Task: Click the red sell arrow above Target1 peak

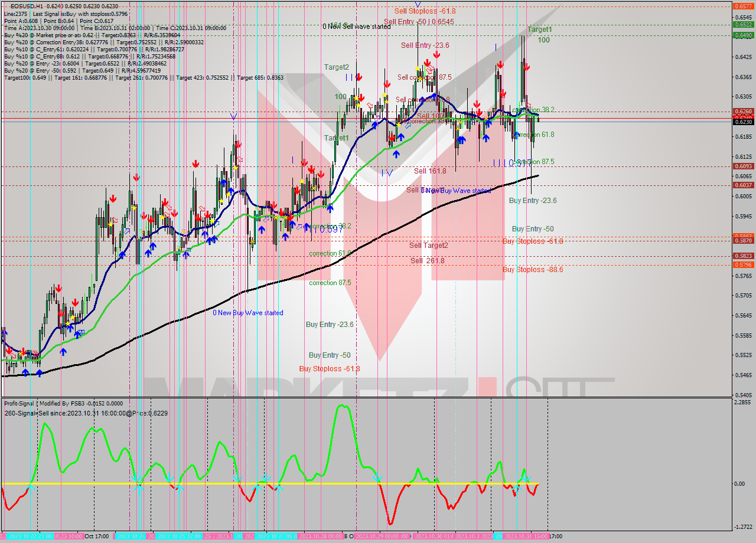Action: point(526,66)
